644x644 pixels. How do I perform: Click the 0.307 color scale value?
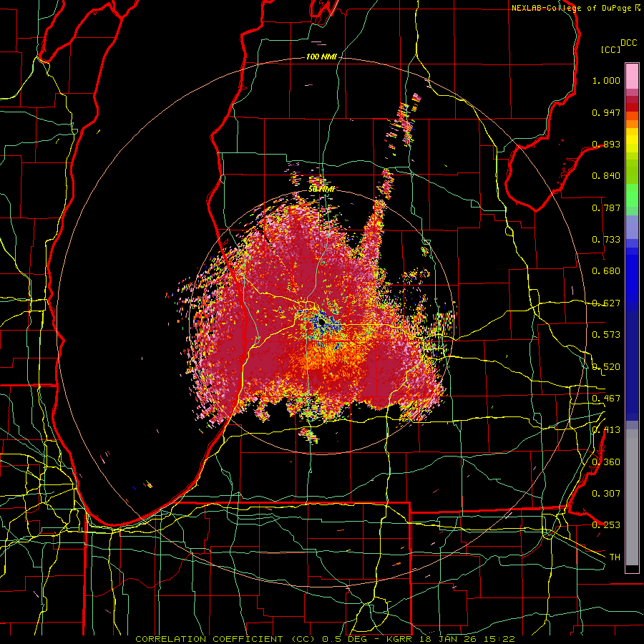tap(606, 494)
